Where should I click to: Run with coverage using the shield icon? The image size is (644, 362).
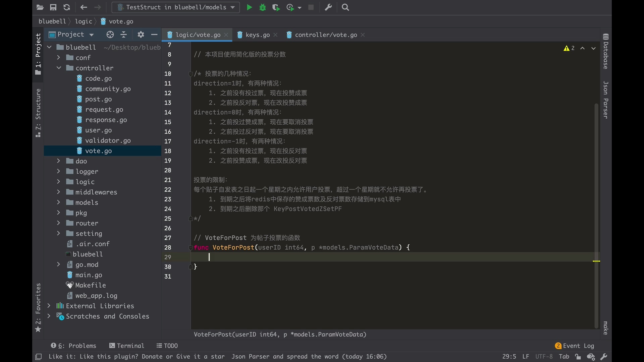coord(276,7)
